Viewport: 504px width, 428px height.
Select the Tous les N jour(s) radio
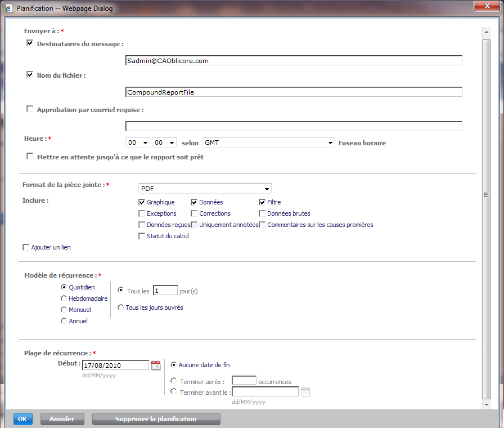click(120, 290)
